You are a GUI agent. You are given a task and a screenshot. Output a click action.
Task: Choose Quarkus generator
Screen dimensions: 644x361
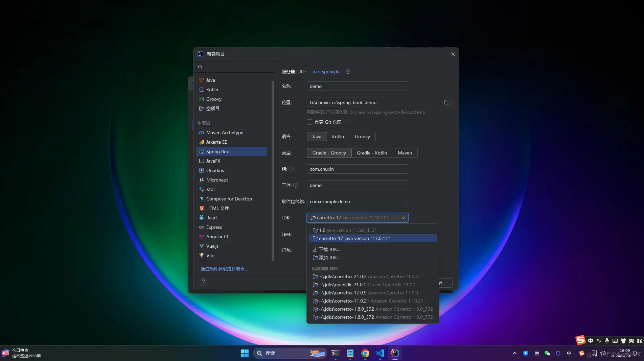(232, 170)
